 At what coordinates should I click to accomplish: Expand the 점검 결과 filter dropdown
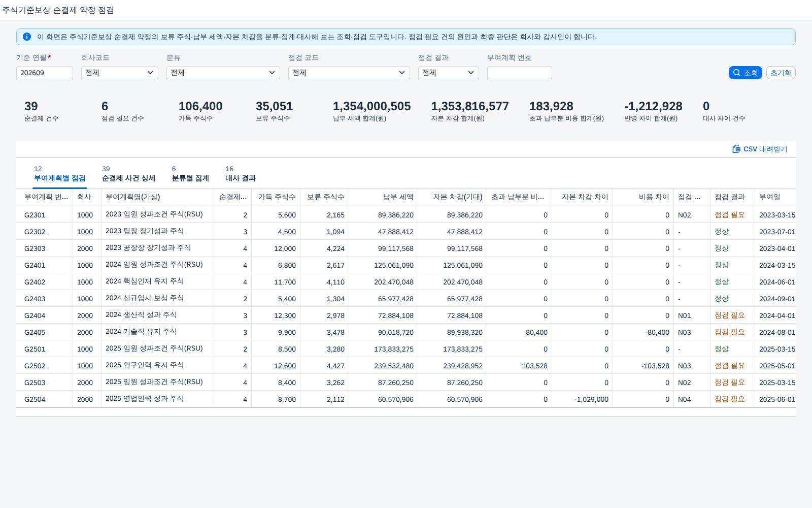(x=449, y=73)
